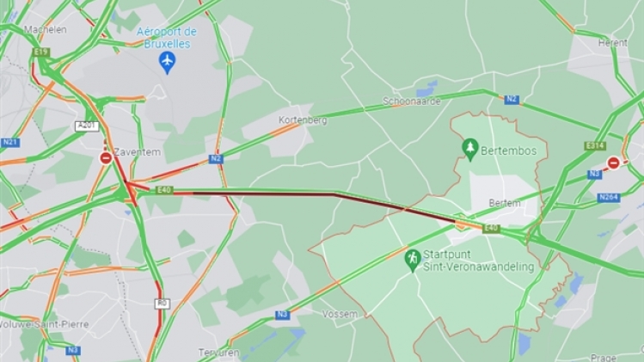Click the Aéroport de Bruxelles label
The image size is (644, 362).
point(166,38)
